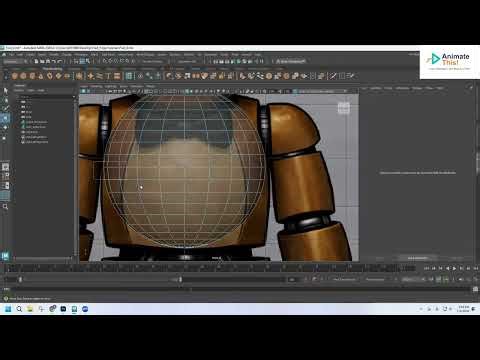Open the Script Editor icon on command line
The height and width of the screenshot is (360, 480).
click(476, 289)
